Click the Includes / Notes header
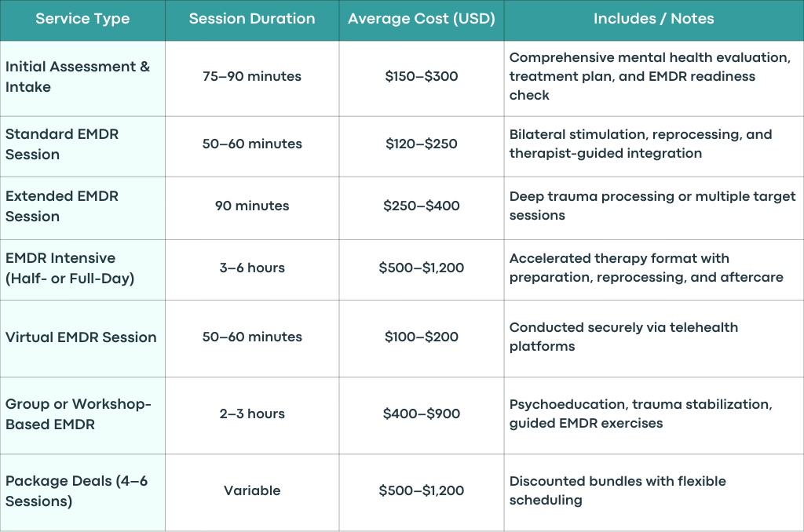The image size is (804, 532). 654,19
